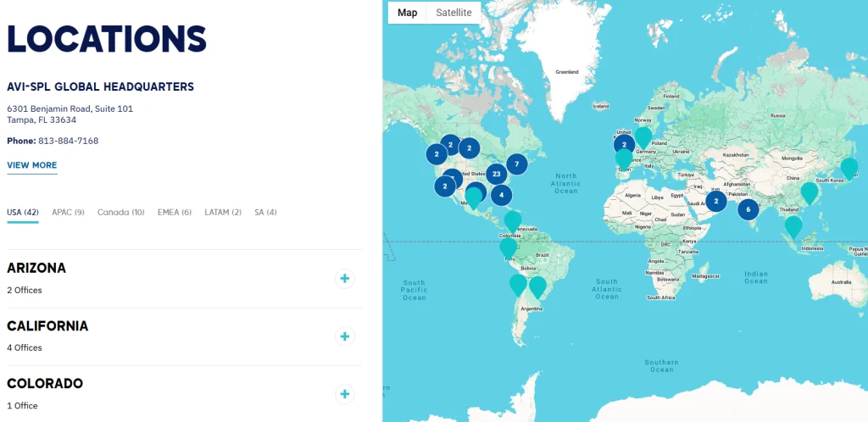Switch to the APAC (9) tab
The image size is (868, 422).
[x=68, y=213]
